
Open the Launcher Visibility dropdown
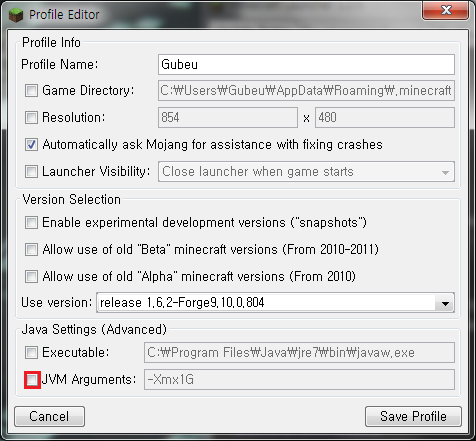pos(306,172)
